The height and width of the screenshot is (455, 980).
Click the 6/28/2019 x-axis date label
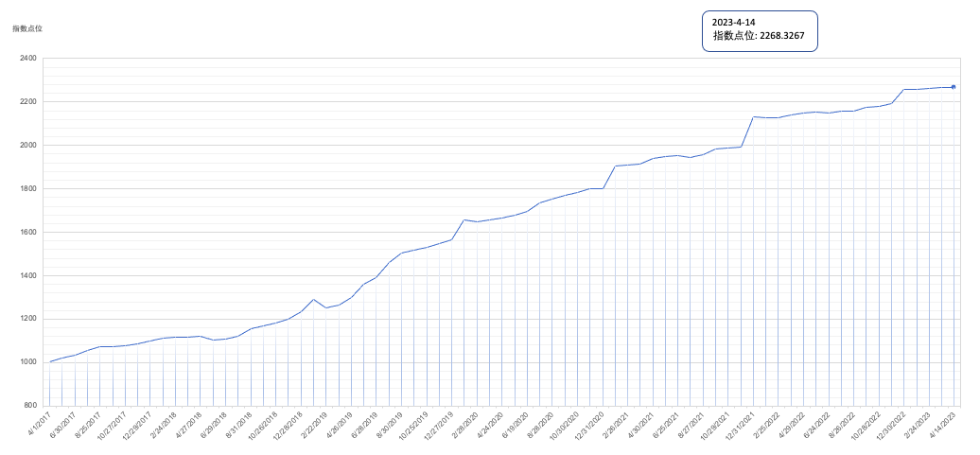[364, 424]
